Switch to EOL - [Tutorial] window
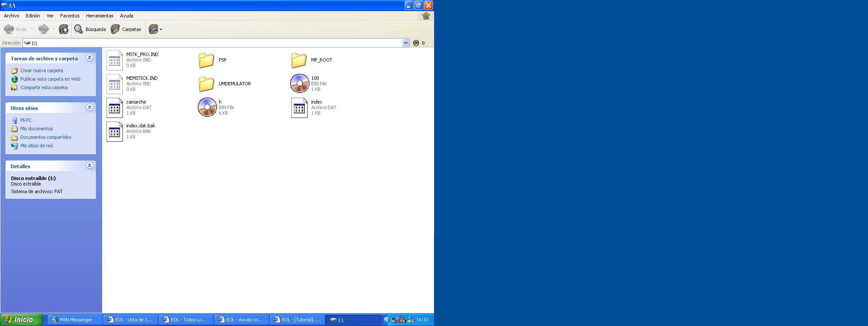 (297, 320)
